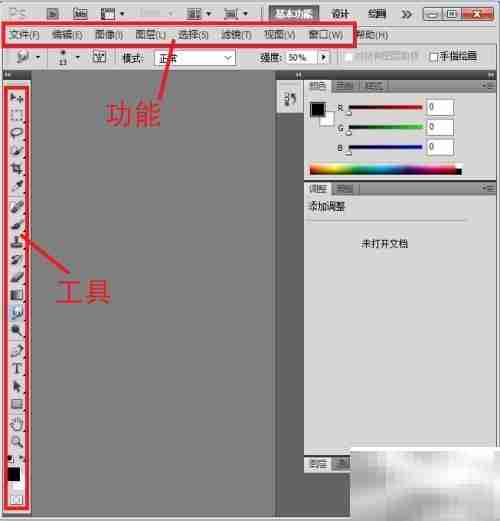Select the Lasso tool
Image resolution: width=500 pixels, height=521 pixels.
pos(17,133)
